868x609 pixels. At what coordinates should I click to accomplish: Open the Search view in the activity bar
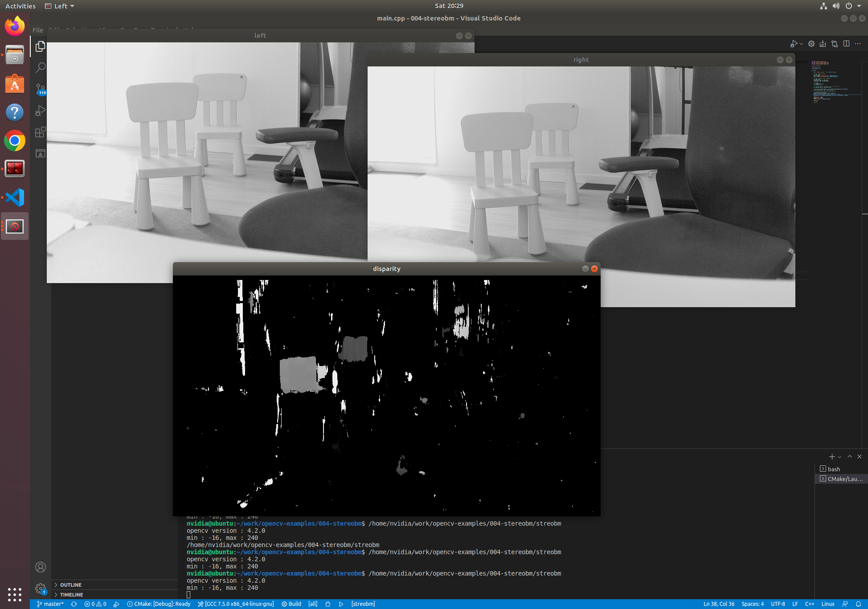[40, 68]
